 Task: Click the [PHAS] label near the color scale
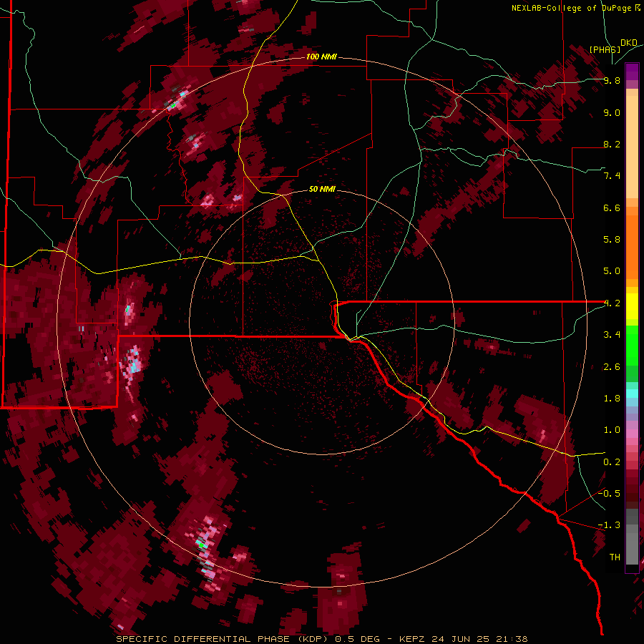[x=605, y=49]
